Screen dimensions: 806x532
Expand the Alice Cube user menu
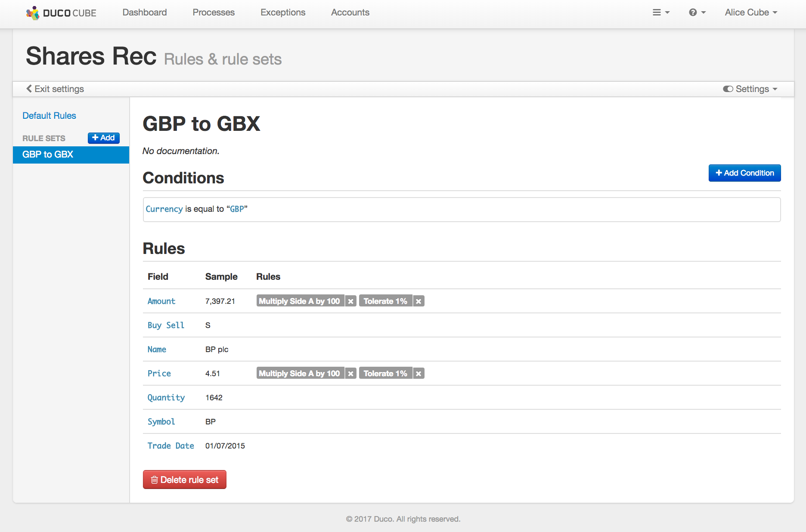point(750,12)
